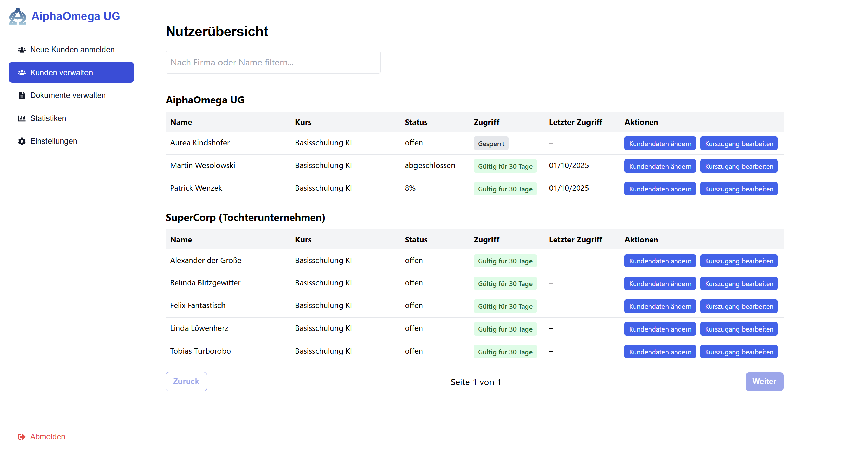Click the gear icon for Einstellungen

(x=22, y=142)
